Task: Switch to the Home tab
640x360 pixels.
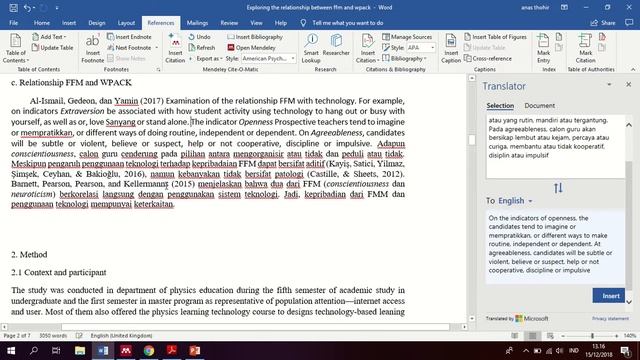Action: click(42, 23)
